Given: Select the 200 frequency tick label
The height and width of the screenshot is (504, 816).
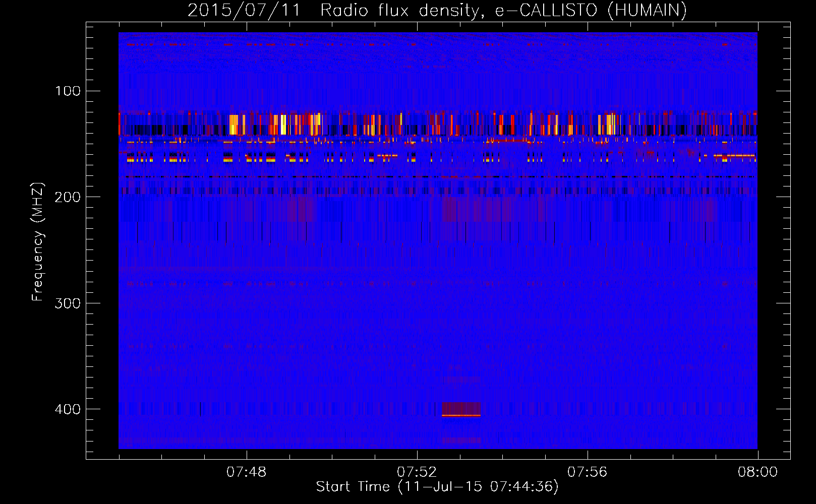Looking at the screenshot, I should click(68, 197).
